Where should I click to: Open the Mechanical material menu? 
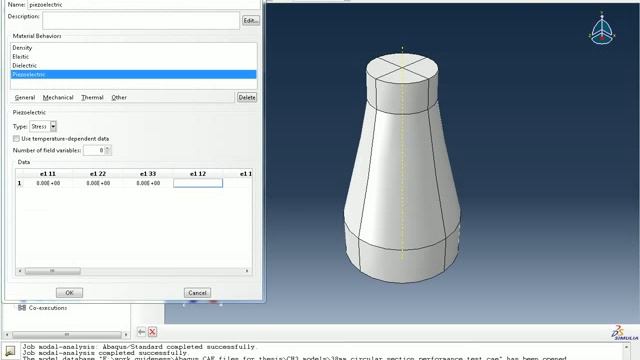click(x=58, y=98)
